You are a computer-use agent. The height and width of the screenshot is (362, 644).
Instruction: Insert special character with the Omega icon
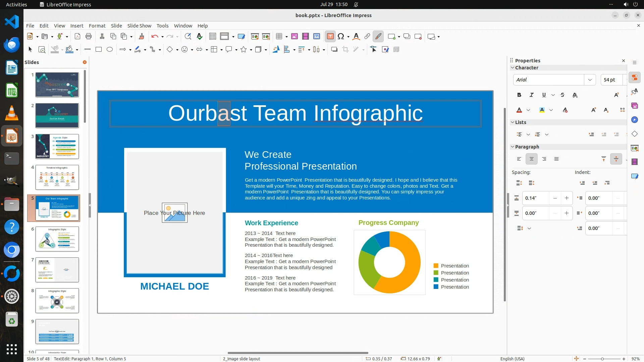[x=341, y=37]
